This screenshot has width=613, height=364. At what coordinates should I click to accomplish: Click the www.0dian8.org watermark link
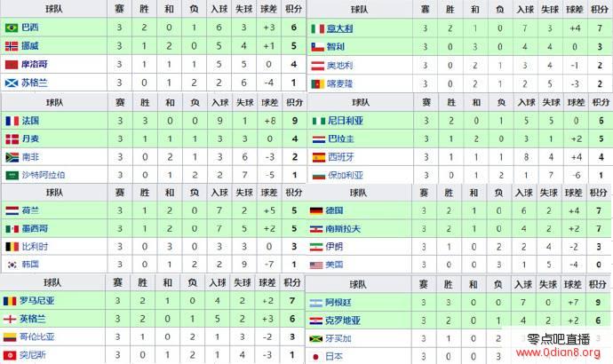coord(558,352)
